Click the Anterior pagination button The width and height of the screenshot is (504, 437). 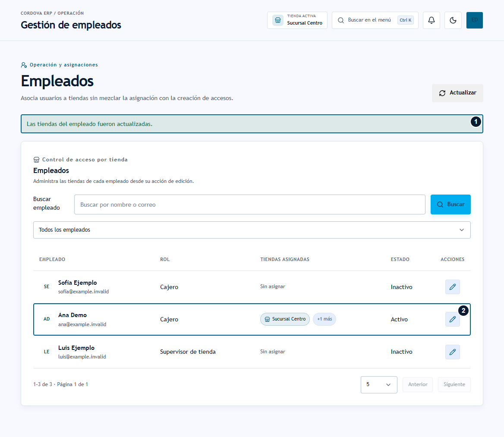pyautogui.click(x=418, y=385)
